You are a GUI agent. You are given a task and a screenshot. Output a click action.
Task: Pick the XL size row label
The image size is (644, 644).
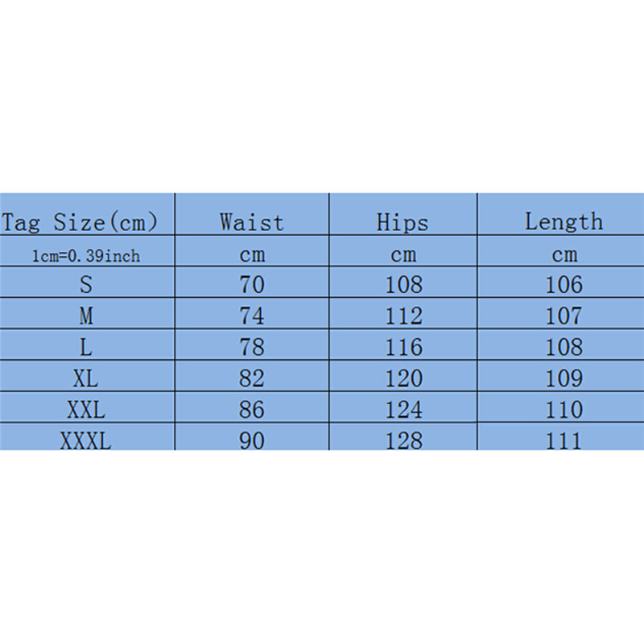click(86, 378)
